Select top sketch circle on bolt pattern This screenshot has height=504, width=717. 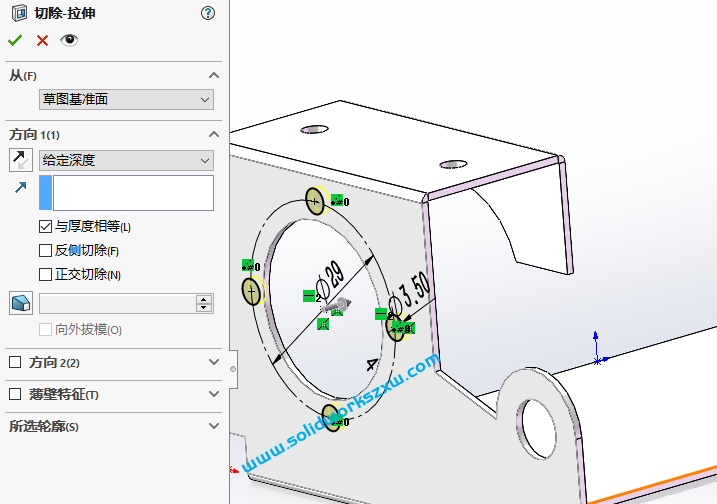[315, 201]
